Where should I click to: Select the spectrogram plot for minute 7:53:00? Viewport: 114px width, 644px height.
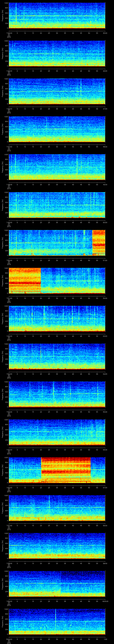click(57, 357)
